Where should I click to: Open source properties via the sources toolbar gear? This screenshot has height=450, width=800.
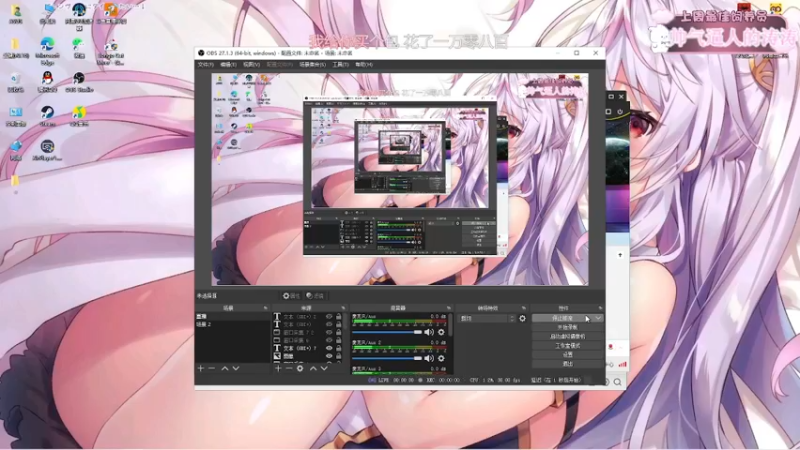pyautogui.click(x=300, y=368)
